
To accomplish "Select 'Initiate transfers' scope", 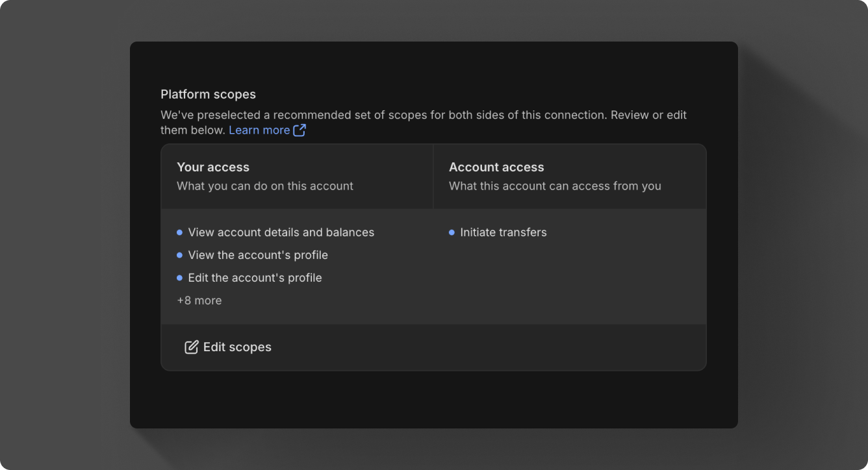I will click(x=504, y=232).
